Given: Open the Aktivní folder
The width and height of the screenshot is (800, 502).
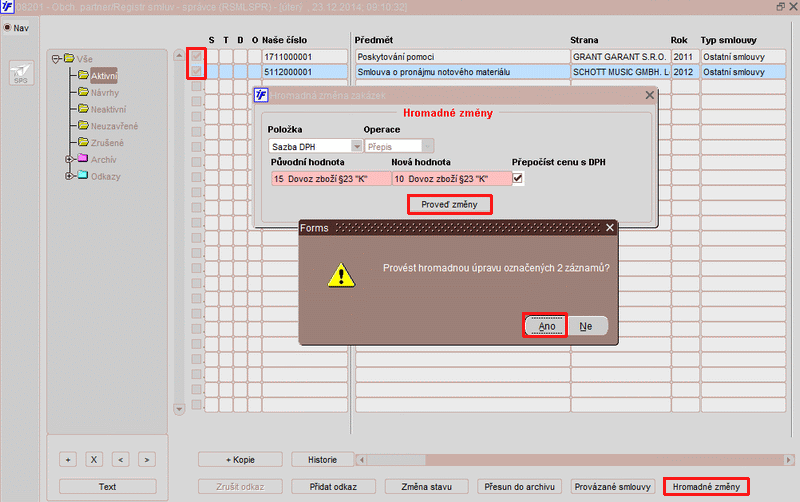Looking at the screenshot, I should click(104, 76).
